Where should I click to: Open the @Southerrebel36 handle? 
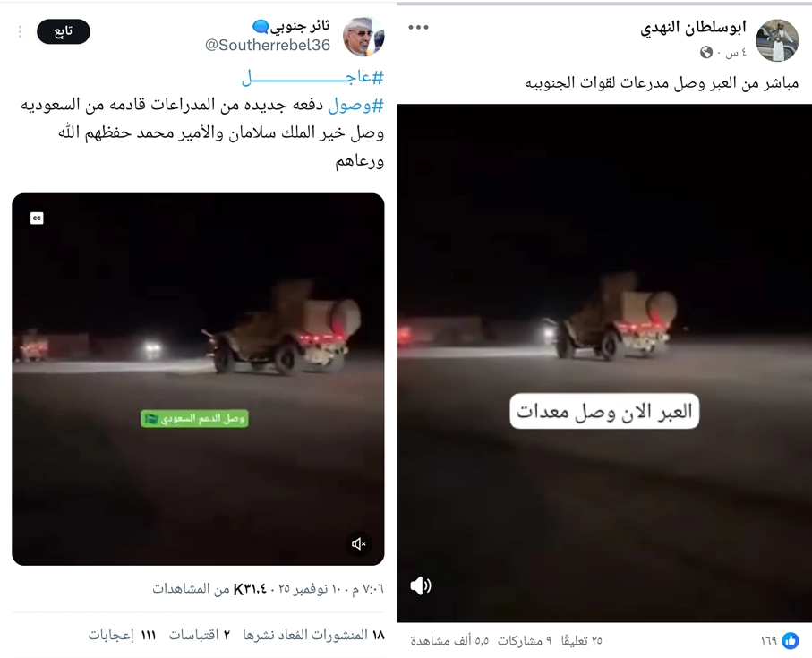tap(267, 45)
